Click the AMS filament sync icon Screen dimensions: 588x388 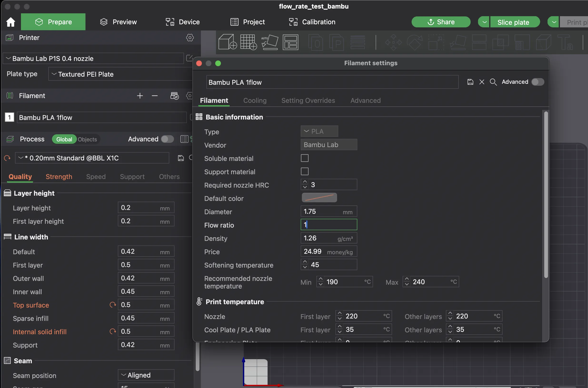[174, 96]
